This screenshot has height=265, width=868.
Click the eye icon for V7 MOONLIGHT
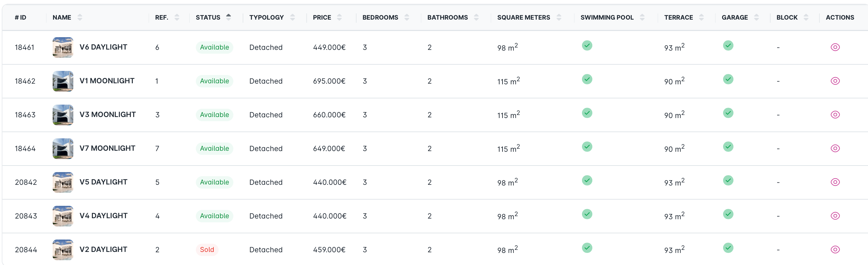(835, 148)
